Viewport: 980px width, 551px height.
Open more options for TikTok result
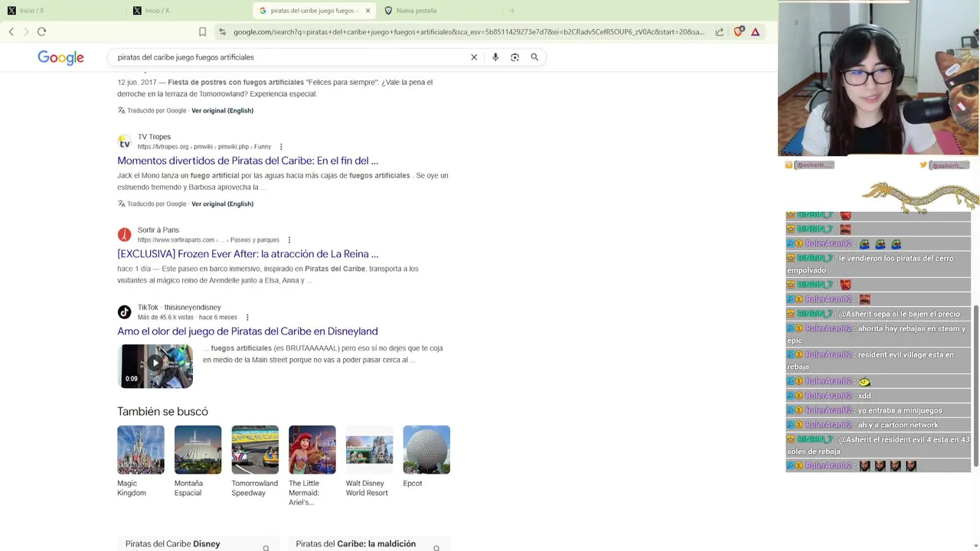pyautogui.click(x=247, y=317)
